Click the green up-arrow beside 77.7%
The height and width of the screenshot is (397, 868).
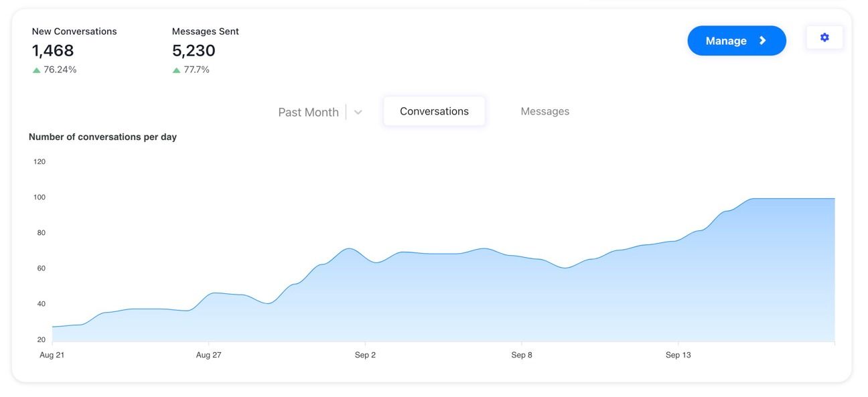177,70
